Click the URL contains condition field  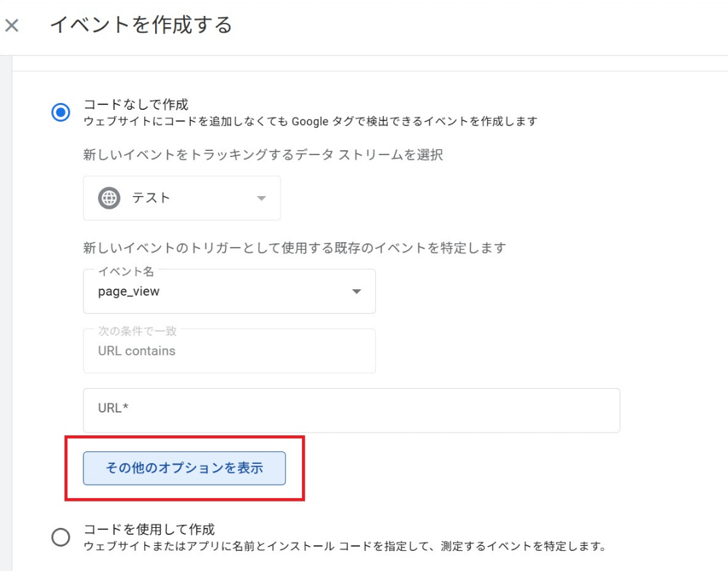tap(229, 351)
